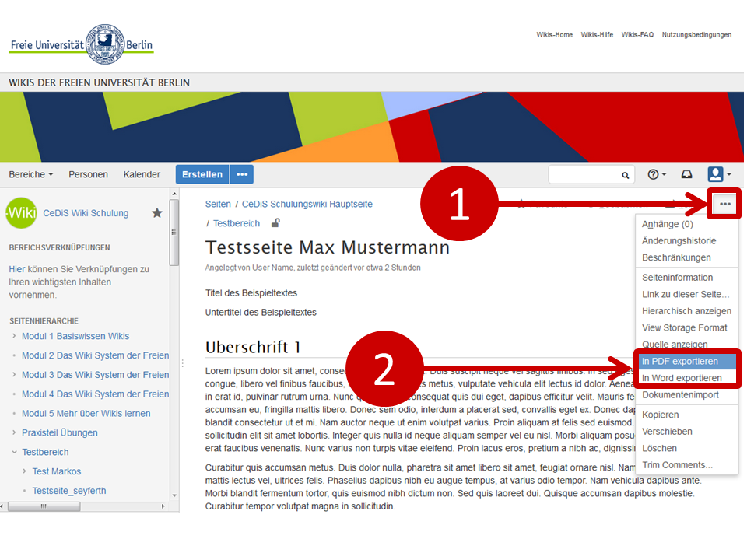The width and height of the screenshot is (747, 560).
Task: Choose Änderungshistorie menu entry
Action: coord(686,240)
